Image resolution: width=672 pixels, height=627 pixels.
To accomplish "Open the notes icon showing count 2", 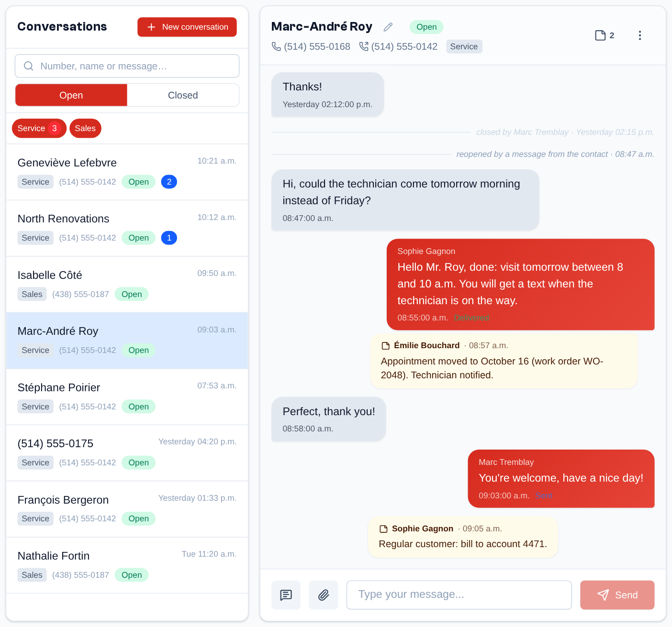I will [x=605, y=35].
